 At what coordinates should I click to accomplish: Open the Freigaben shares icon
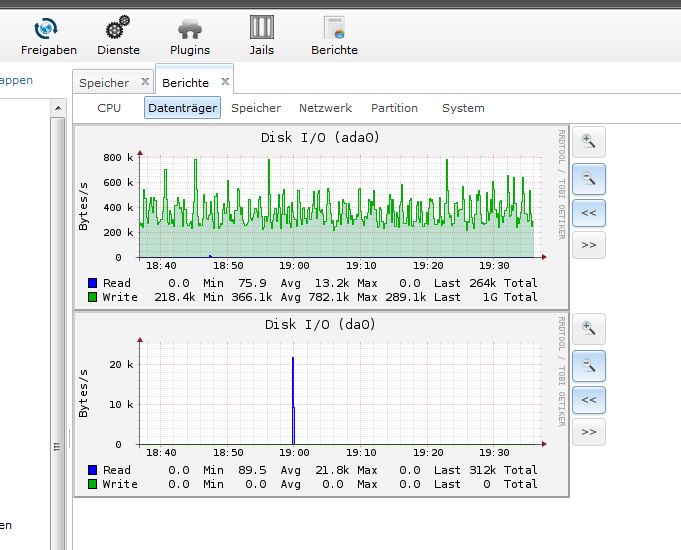coord(48,36)
